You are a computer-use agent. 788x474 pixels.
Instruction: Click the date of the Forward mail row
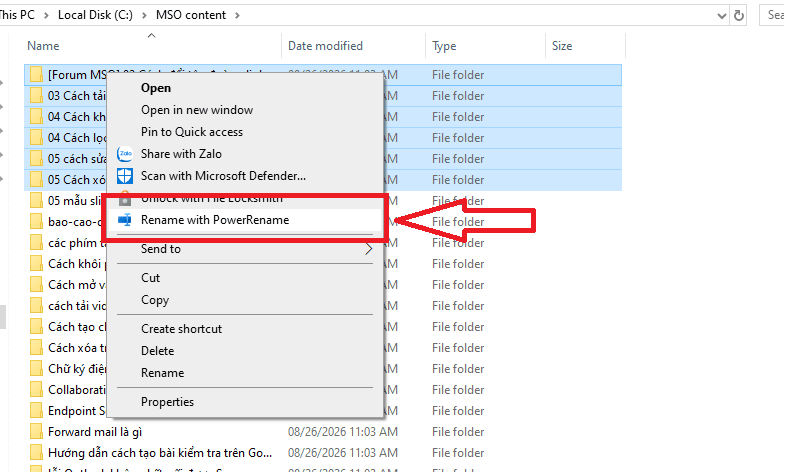coord(343,432)
